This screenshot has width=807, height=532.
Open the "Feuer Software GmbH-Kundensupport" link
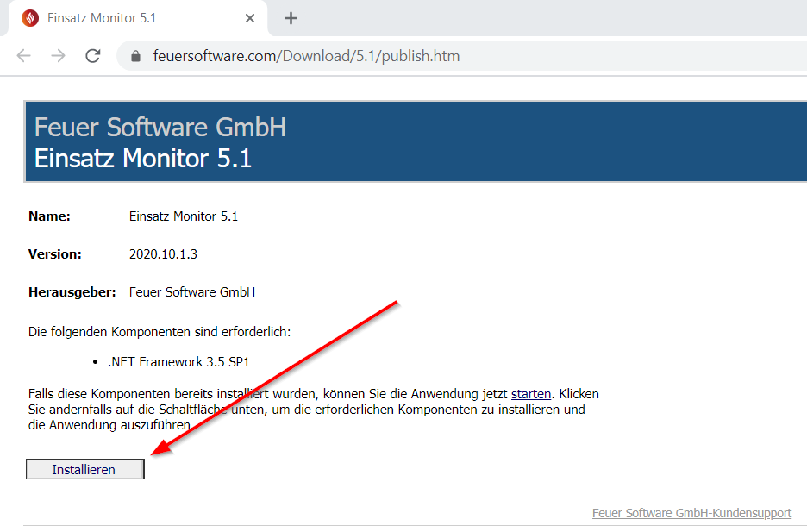pyautogui.click(x=690, y=512)
